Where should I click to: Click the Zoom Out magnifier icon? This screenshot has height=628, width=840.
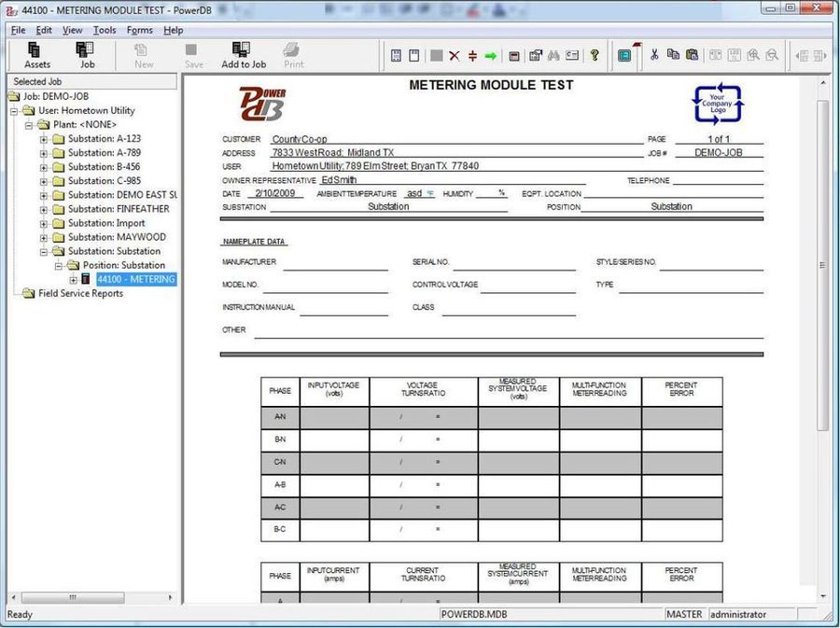tap(772, 56)
